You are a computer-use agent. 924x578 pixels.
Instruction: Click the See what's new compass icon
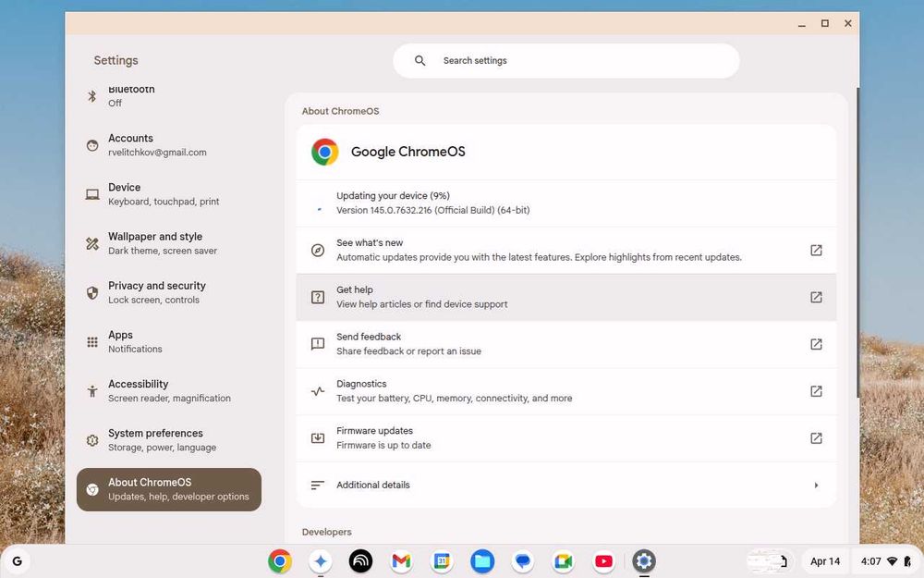[x=318, y=250]
